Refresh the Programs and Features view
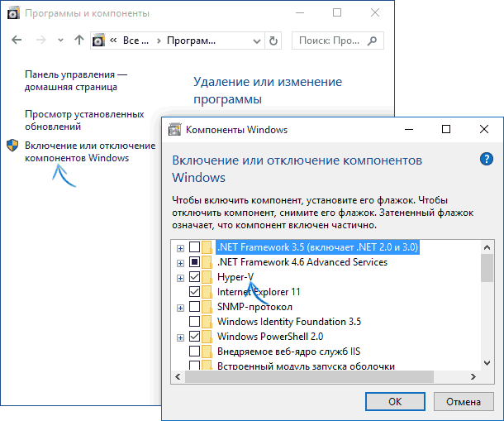The image size is (504, 421). click(273, 41)
